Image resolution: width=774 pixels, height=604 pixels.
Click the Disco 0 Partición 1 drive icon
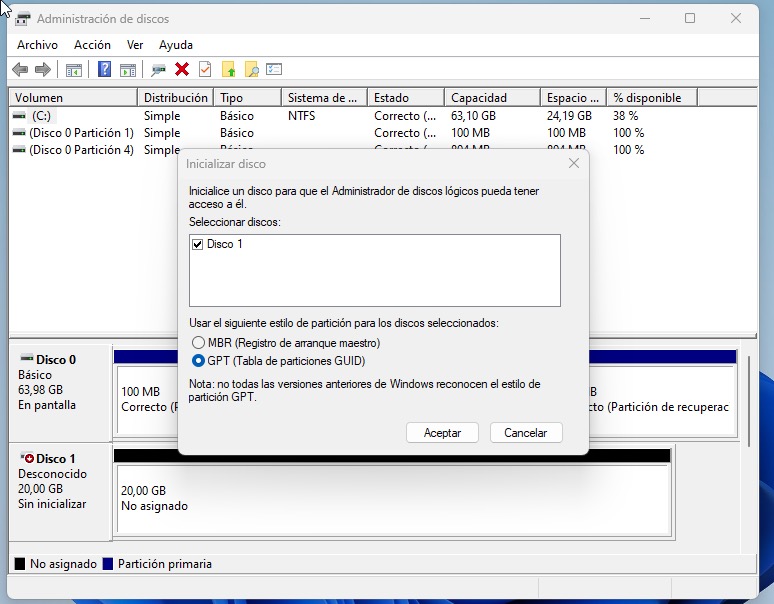click(19, 133)
